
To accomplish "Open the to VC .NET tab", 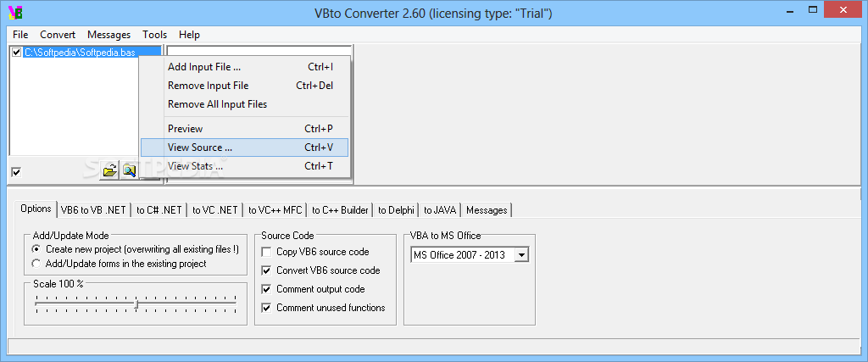I will tap(214, 210).
